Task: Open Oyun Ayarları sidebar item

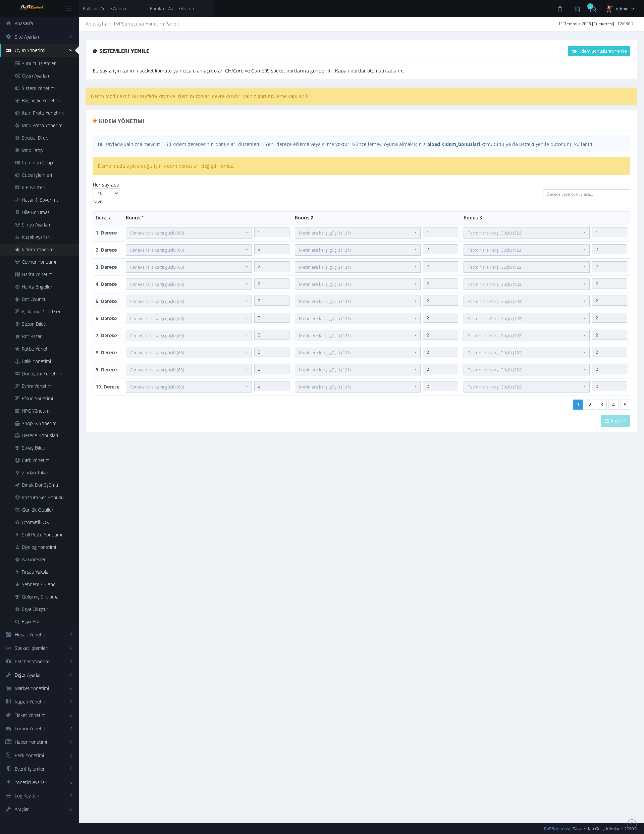Action: click(39, 76)
